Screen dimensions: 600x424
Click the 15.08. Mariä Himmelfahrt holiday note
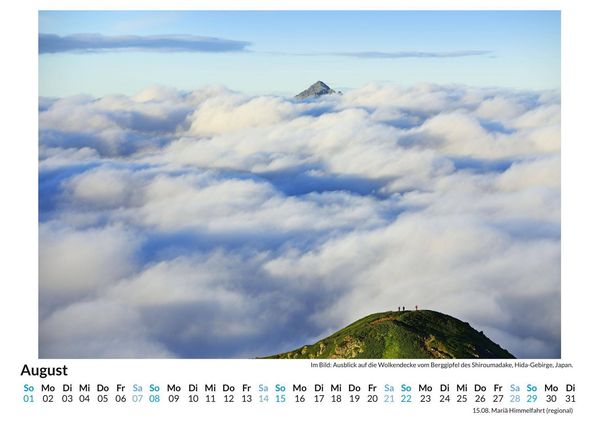523,411
